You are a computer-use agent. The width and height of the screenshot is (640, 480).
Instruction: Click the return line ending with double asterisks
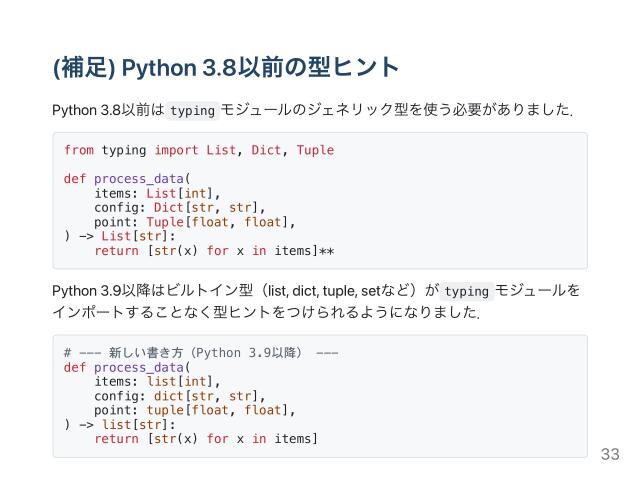point(213,251)
